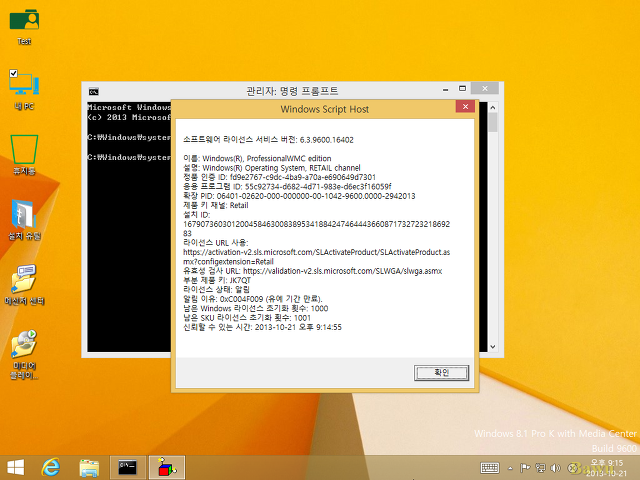Select the 미디어 플레이어 shortcut icon
Viewport: 640px width, 480px height.
(x=24, y=354)
